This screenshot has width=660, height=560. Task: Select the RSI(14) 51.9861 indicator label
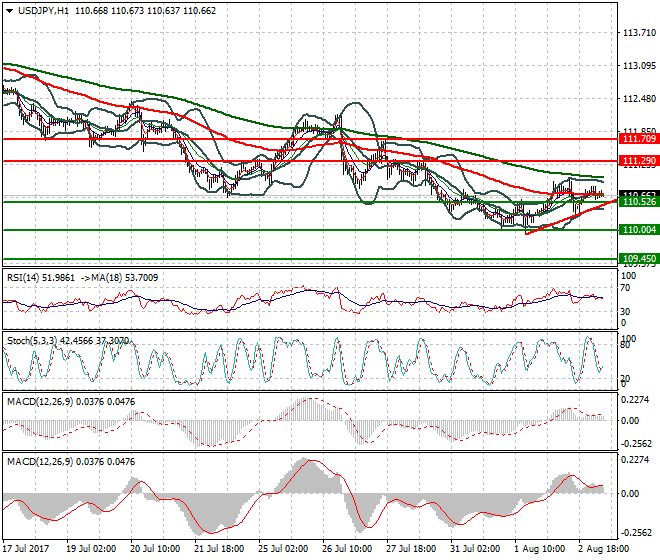click(41, 278)
